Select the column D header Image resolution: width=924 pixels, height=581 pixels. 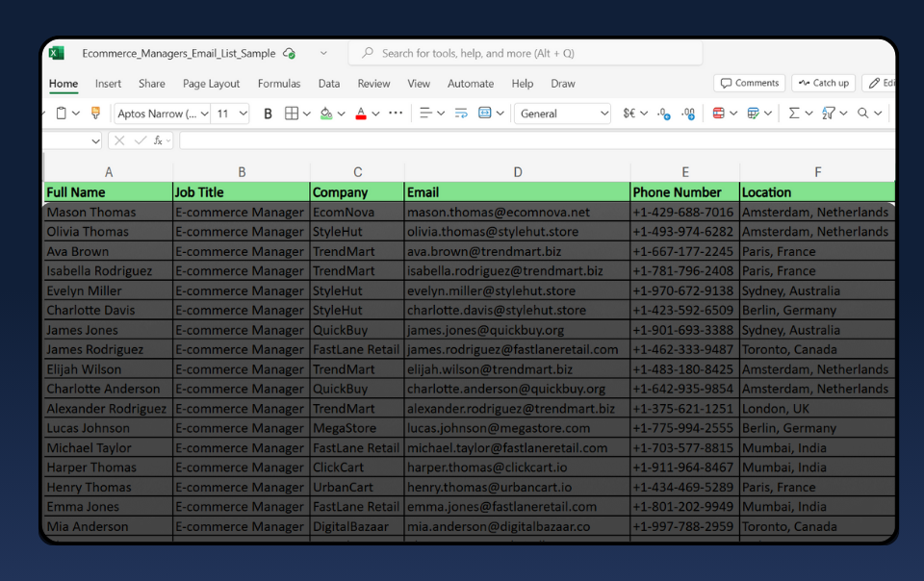tap(518, 172)
